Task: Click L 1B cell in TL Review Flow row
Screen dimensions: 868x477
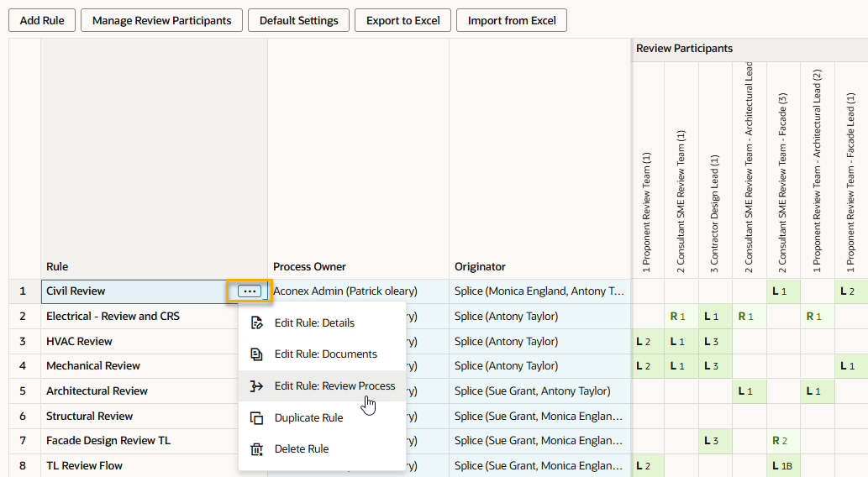Action: 783,466
